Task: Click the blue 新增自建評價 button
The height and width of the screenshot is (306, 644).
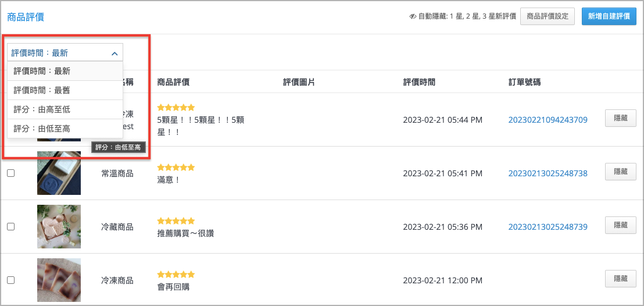Action: pyautogui.click(x=609, y=16)
